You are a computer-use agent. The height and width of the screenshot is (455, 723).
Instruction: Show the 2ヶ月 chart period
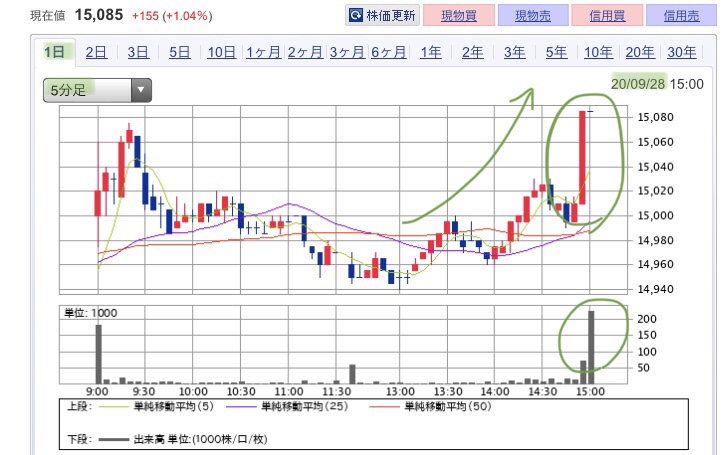[305, 52]
